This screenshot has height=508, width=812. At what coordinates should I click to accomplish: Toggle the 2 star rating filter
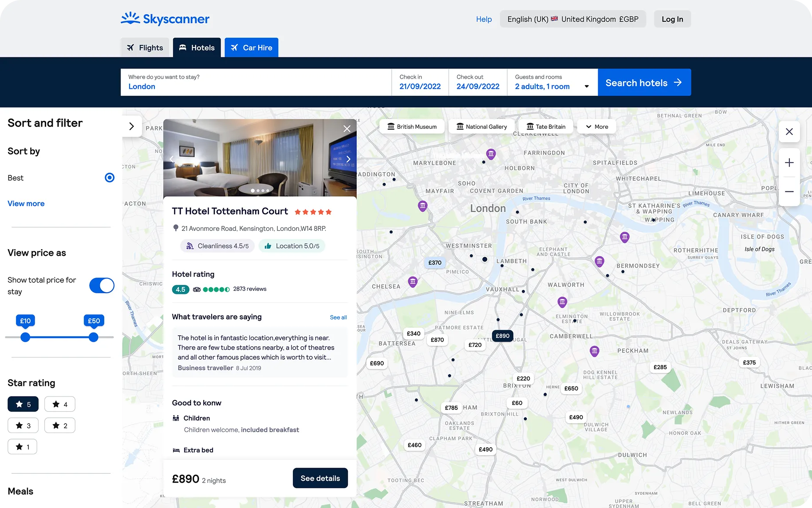point(60,425)
